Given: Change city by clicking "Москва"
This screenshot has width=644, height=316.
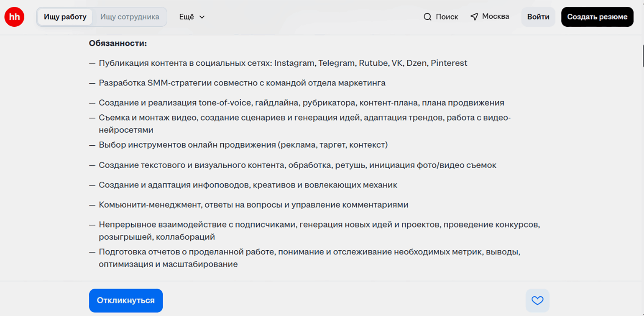Looking at the screenshot, I should pos(496,17).
